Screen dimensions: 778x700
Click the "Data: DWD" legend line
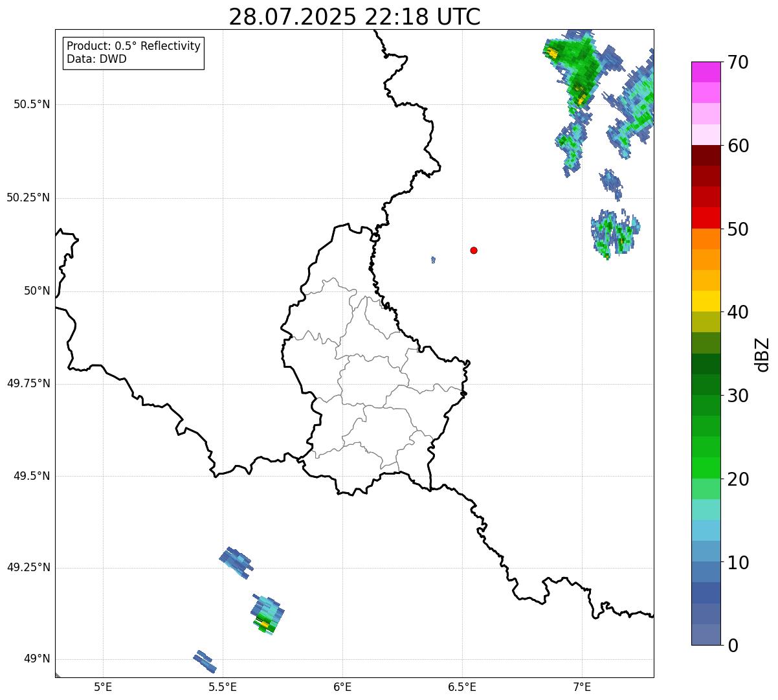pos(96,59)
